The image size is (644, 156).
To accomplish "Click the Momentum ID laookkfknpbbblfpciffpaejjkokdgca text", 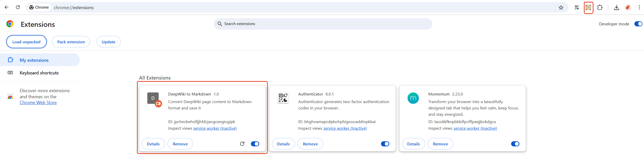I will tap(462, 122).
